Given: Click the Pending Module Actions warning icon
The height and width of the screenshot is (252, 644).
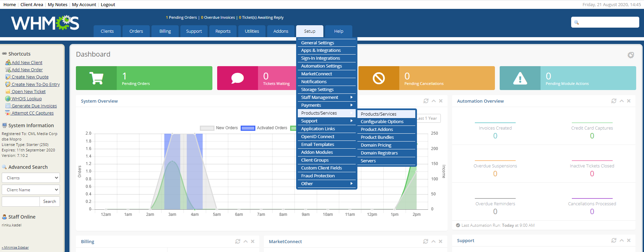Looking at the screenshot, I should 520,78.
